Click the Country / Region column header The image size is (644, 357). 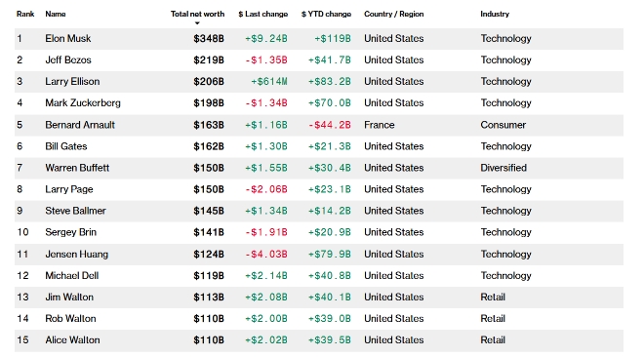(x=393, y=14)
